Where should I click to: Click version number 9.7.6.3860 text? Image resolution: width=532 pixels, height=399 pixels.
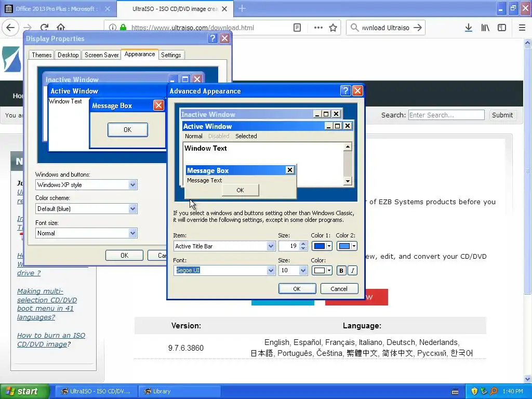(x=186, y=348)
